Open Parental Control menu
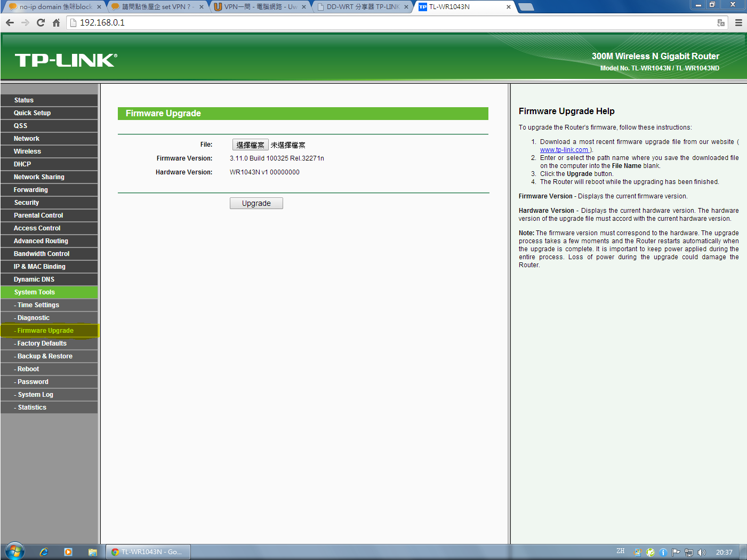Image resolution: width=747 pixels, height=560 pixels. click(x=49, y=215)
